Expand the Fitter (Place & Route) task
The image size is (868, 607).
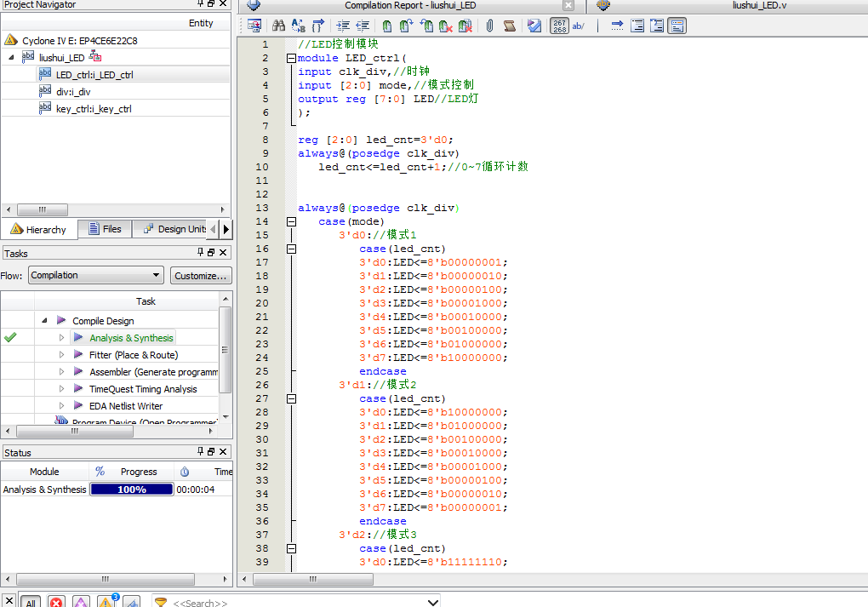point(61,355)
